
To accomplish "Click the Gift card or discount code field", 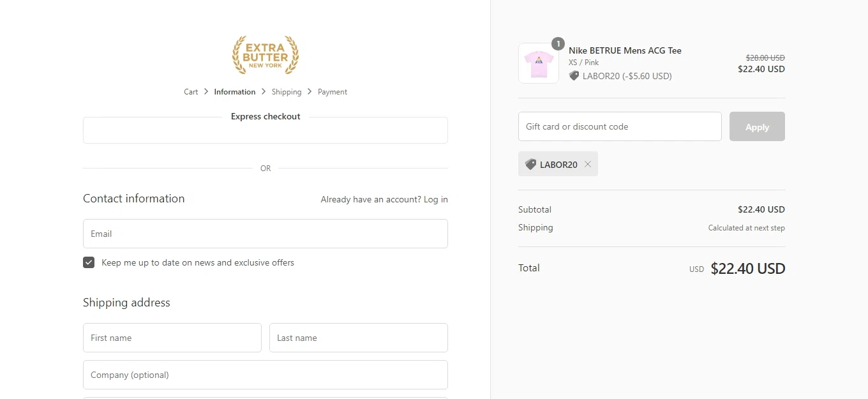I will pos(620,126).
